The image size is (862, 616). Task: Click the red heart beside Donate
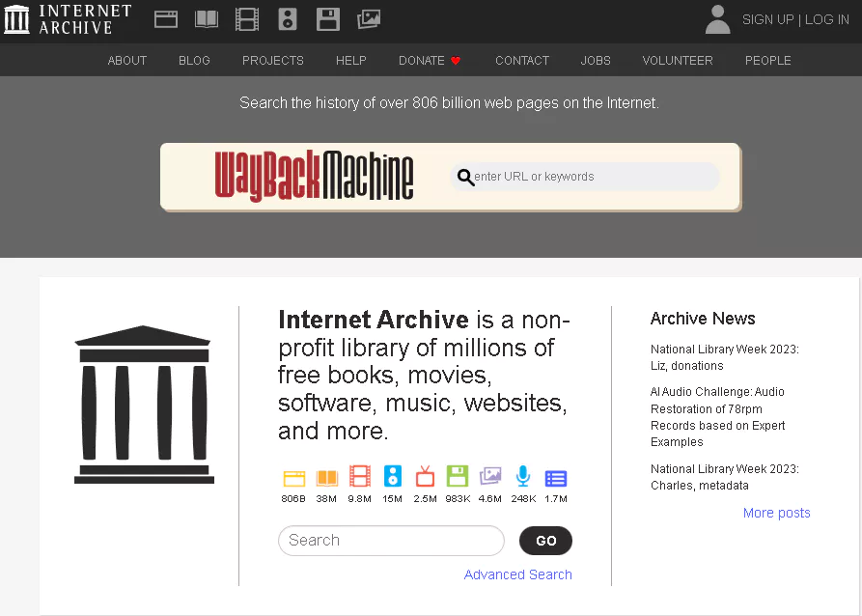(456, 61)
